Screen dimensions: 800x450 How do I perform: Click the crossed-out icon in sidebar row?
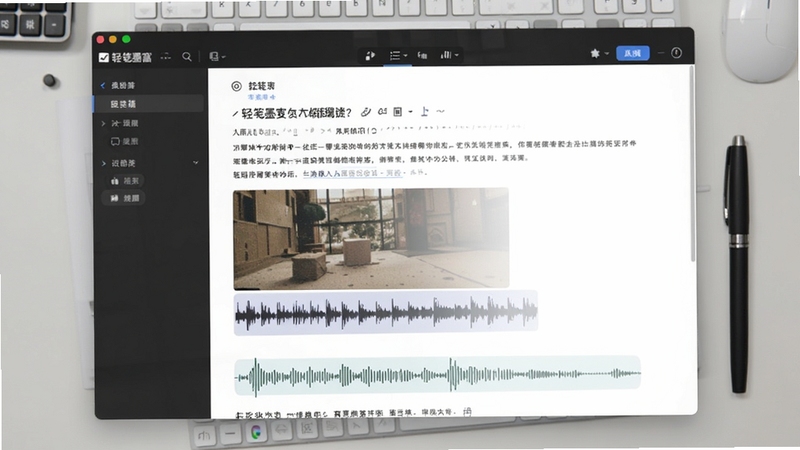115,123
